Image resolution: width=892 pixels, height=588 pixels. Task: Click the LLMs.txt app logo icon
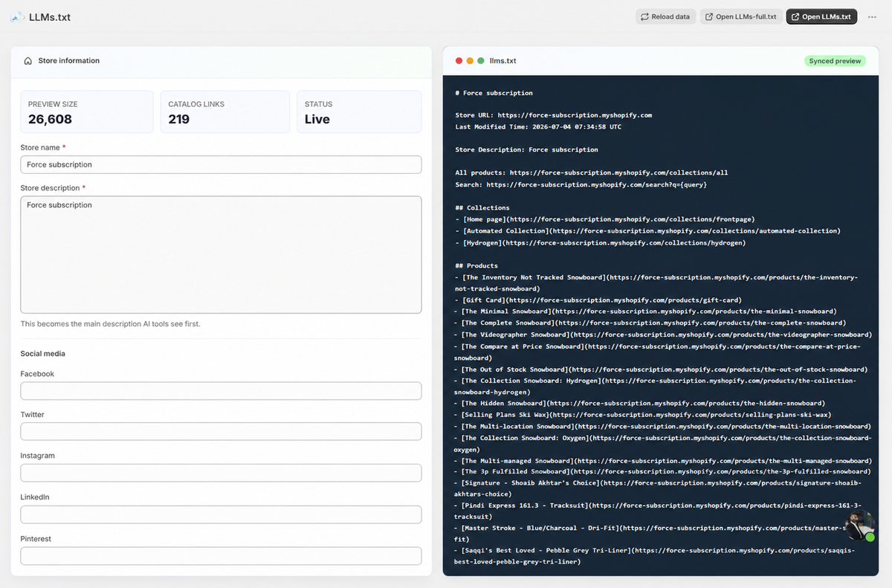(17, 16)
